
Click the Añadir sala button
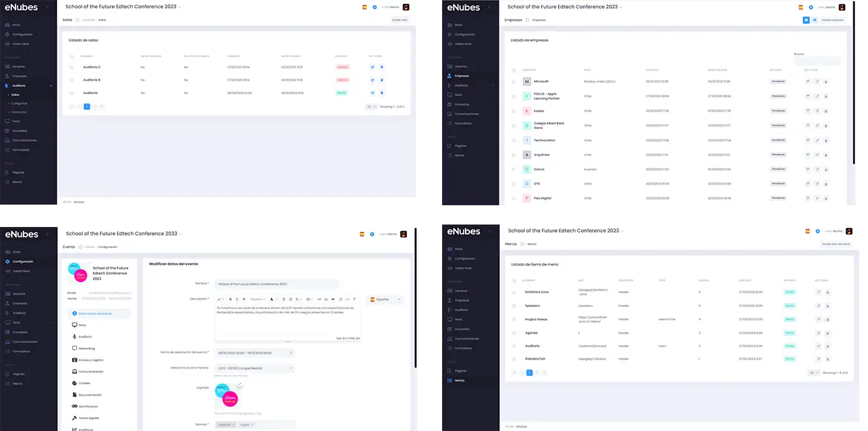point(399,20)
